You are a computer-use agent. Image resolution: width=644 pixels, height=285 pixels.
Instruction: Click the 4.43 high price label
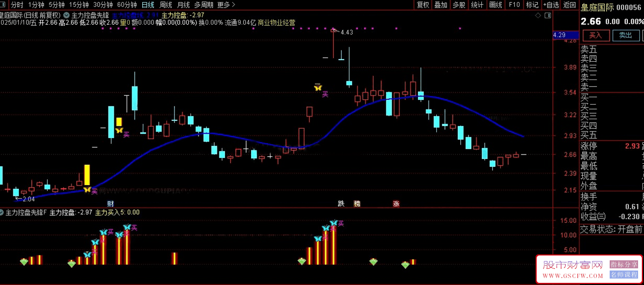[x=347, y=32]
